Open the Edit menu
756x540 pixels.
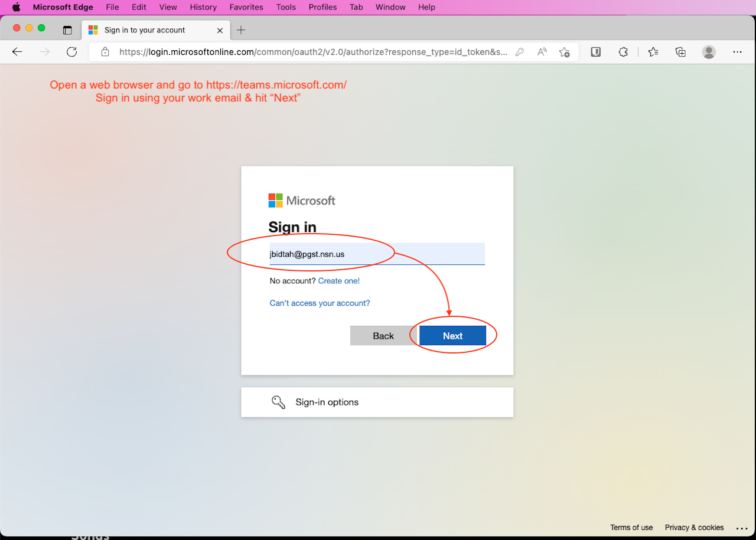139,7
